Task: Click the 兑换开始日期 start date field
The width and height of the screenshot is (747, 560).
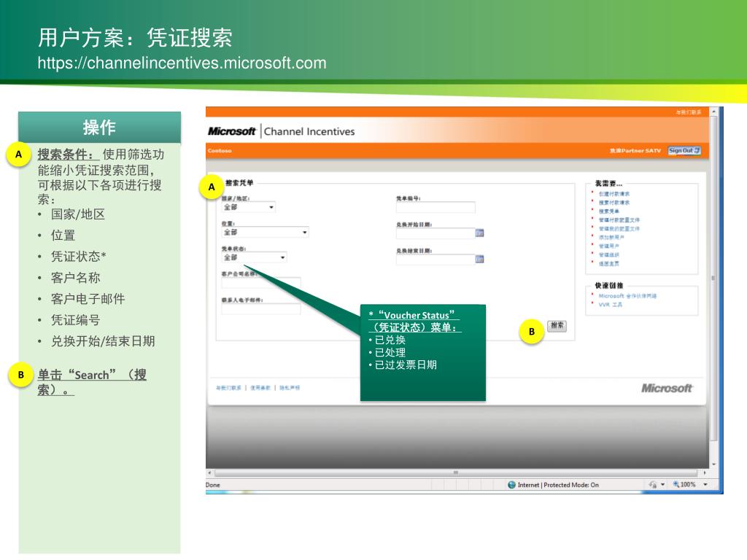Action: coord(436,233)
